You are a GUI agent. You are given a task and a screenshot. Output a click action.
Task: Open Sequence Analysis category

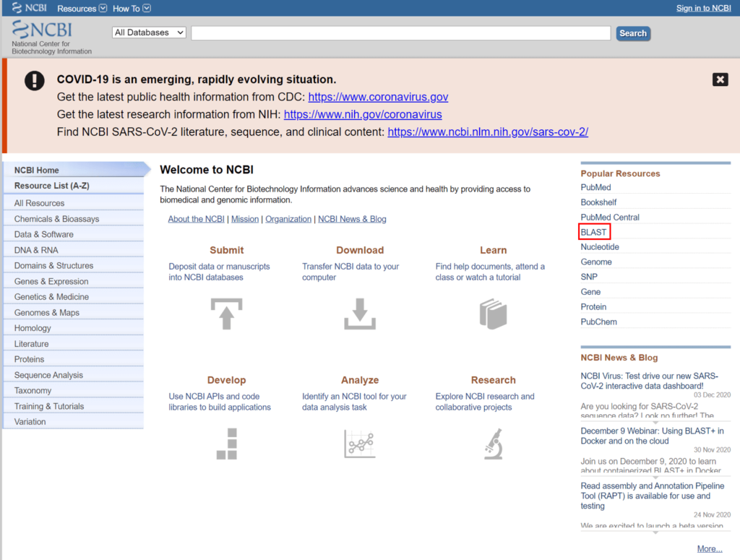click(x=74, y=375)
